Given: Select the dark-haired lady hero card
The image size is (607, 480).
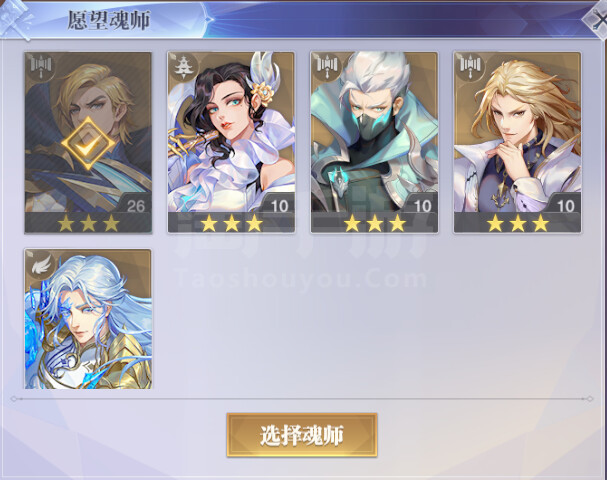Looking at the screenshot, I should click(x=231, y=142).
